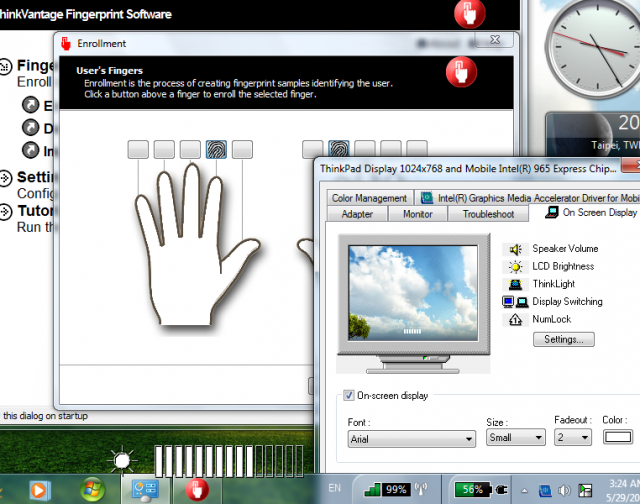This screenshot has width=640, height=504.
Task: Click the Settings section arrow icon
Action: pos(5,178)
